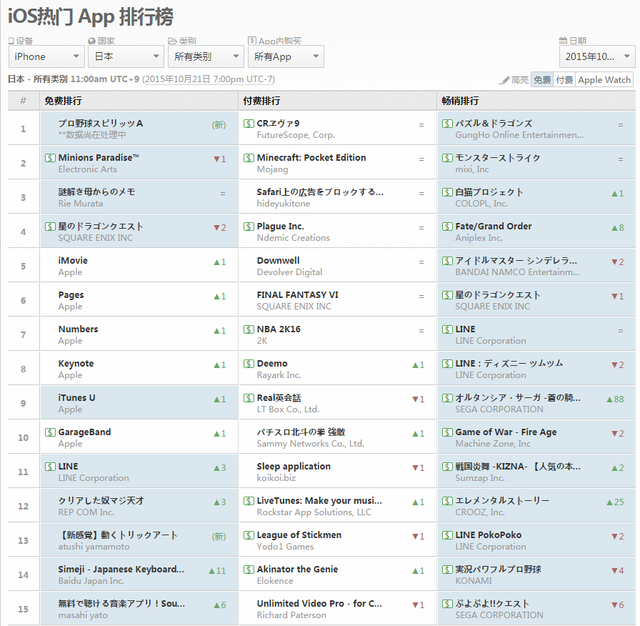The height and width of the screenshot is (626, 640).
Task: Open the Keynote app link
Action: [x=76, y=363]
